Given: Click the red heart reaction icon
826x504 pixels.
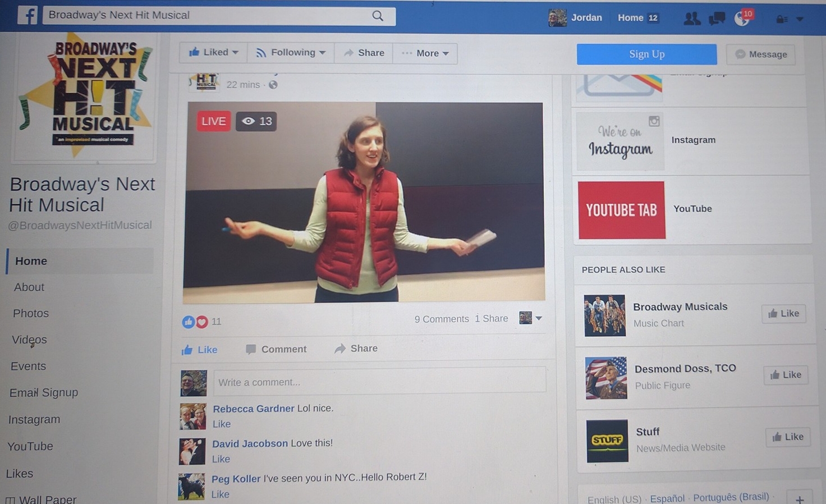Looking at the screenshot, I should (x=202, y=322).
